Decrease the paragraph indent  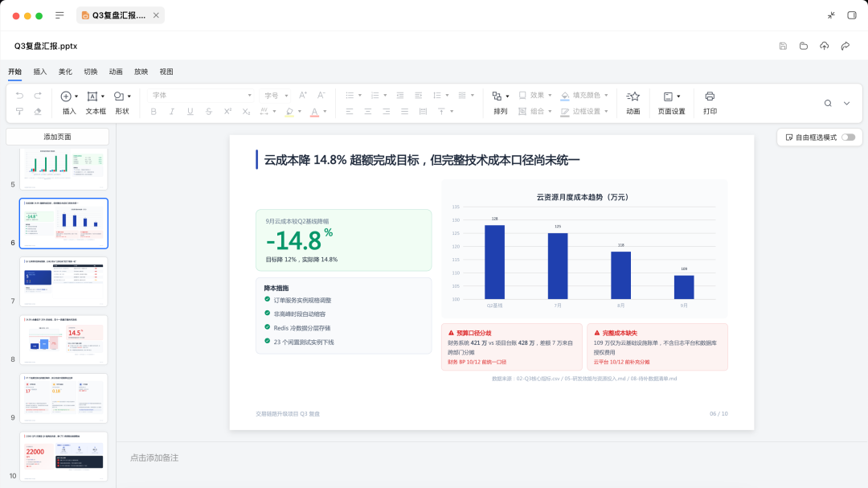[400, 96]
